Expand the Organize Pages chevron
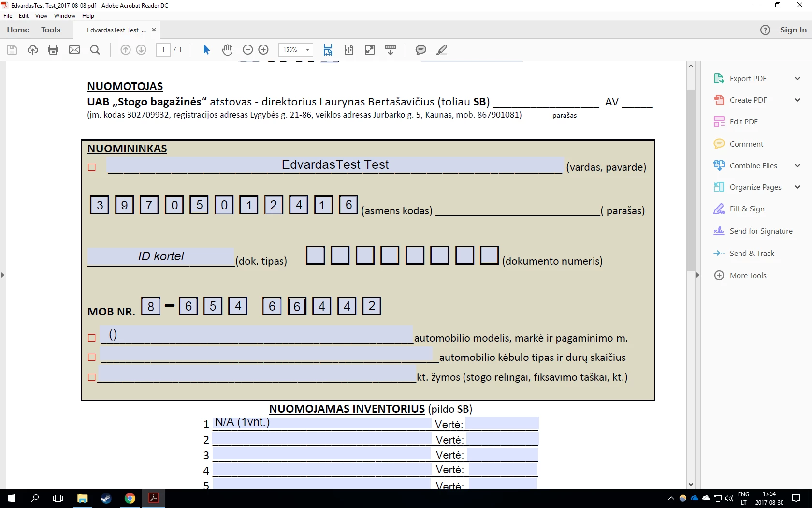 coord(797,187)
